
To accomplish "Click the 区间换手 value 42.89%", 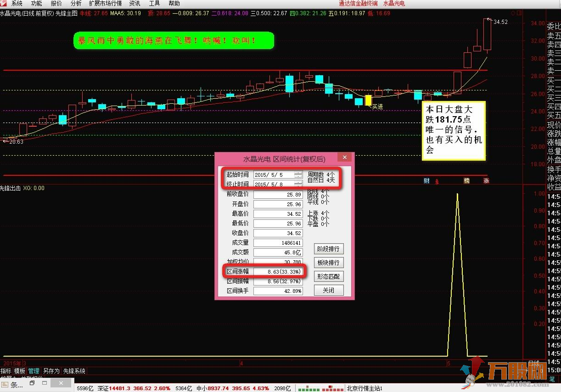I will tap(278, 291).
